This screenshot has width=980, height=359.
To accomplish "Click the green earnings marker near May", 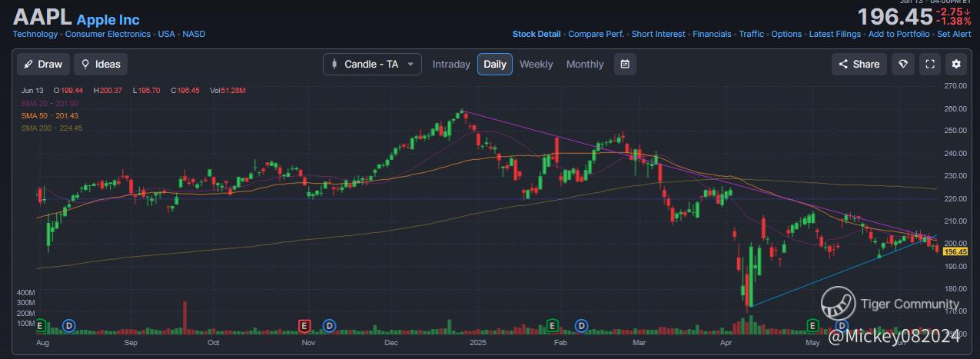I will tap(812, 326).
